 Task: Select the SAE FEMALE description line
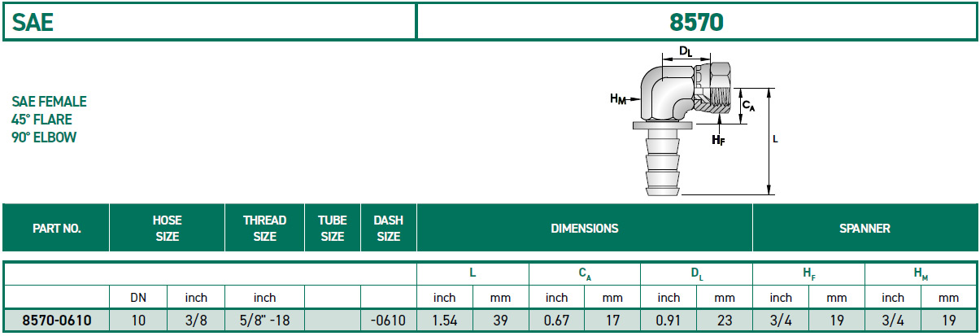pos(49,102)
